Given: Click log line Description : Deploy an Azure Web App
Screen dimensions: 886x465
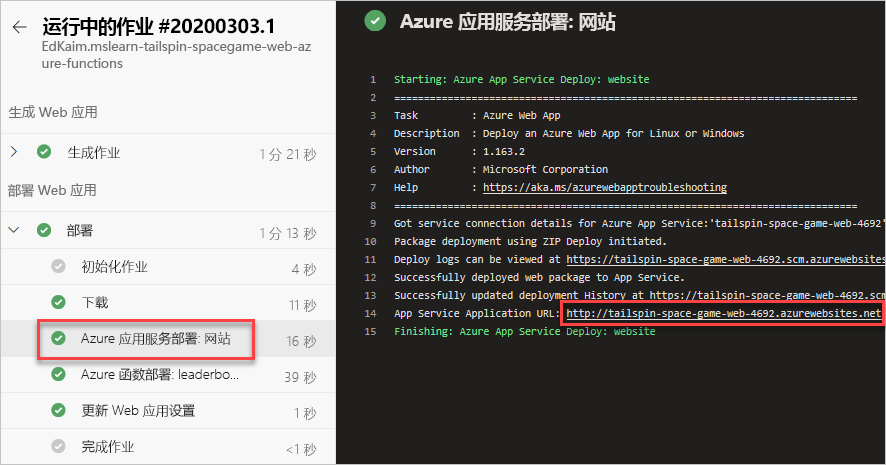Looking at the screenshot, I should click(569, 133).
